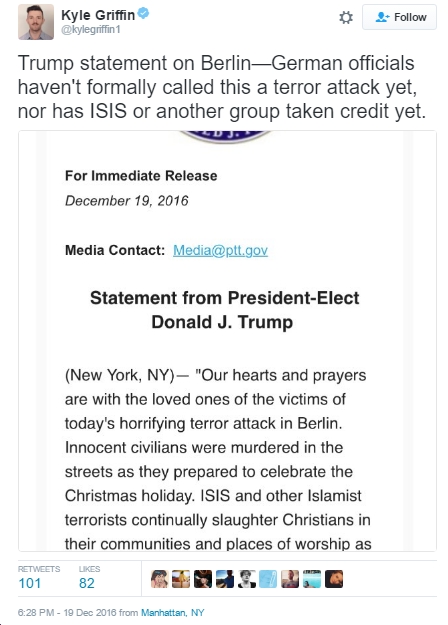Open Kyle Griffin's profile photo
The width and height of the screenshot is (448, 625).
[x=35, y=22]
